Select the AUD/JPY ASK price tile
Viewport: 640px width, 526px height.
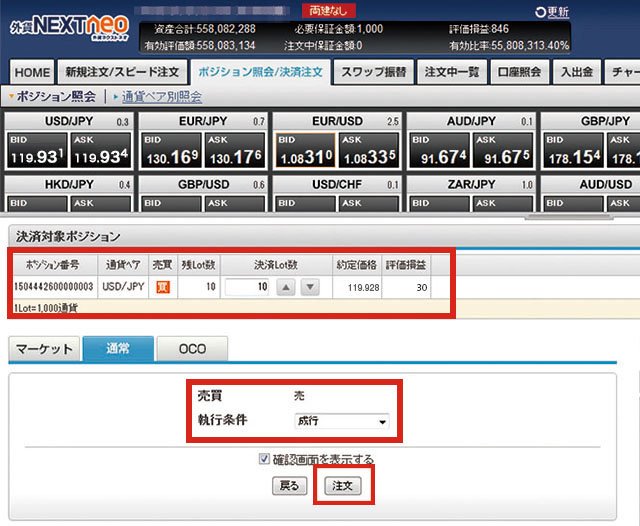coord(502,151)
